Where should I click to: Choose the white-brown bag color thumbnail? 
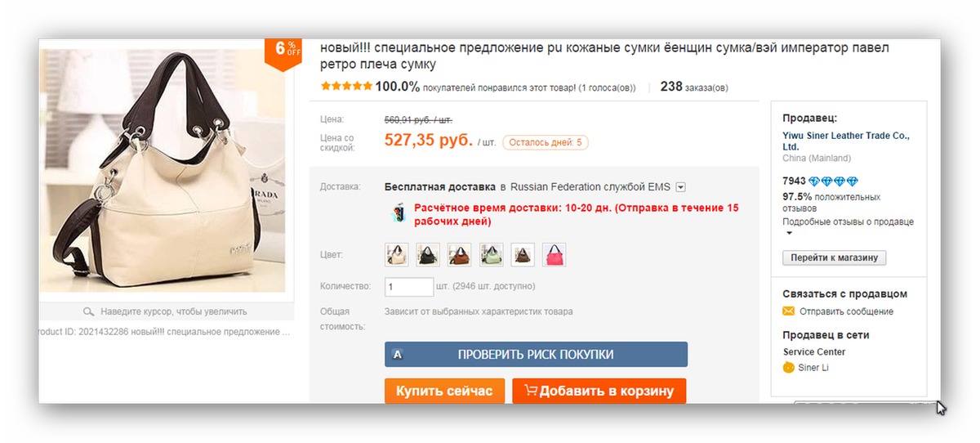pos(523,255)
